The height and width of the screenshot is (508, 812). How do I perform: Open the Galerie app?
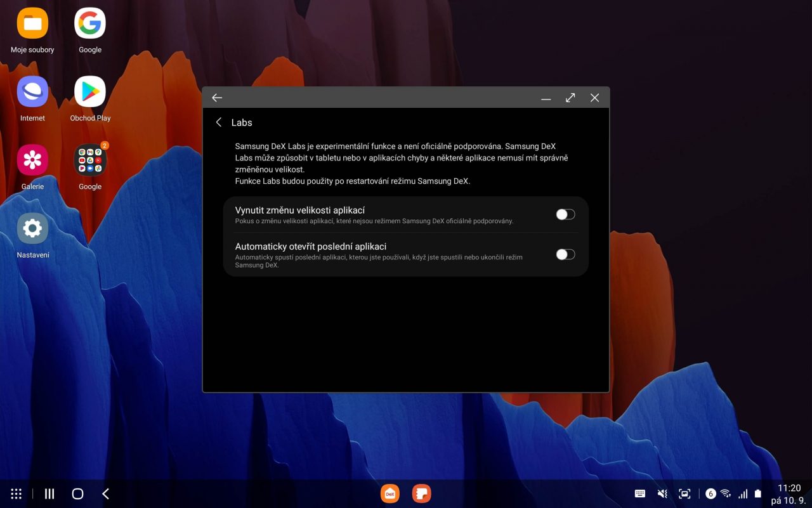tap(32, 160)
